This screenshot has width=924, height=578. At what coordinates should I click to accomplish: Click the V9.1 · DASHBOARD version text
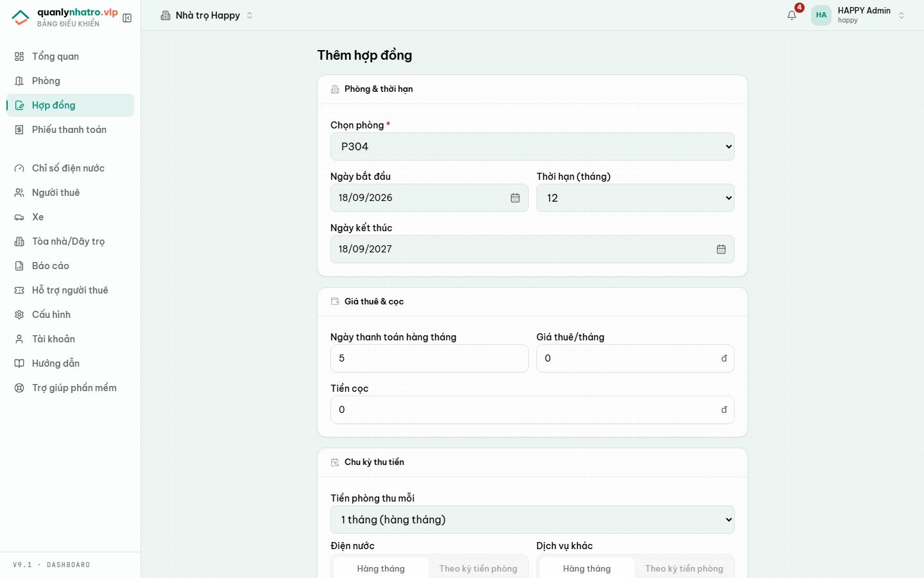tap(51, 565)
